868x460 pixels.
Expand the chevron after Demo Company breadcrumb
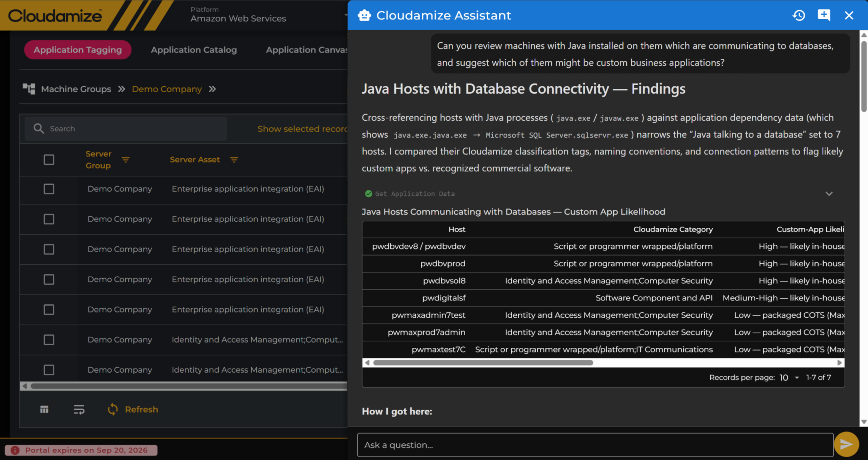click(x=212, y=89)
